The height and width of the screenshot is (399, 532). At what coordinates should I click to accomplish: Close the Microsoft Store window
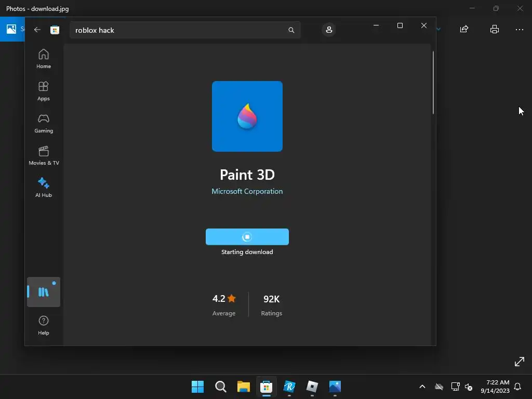[x=424, y=25]
